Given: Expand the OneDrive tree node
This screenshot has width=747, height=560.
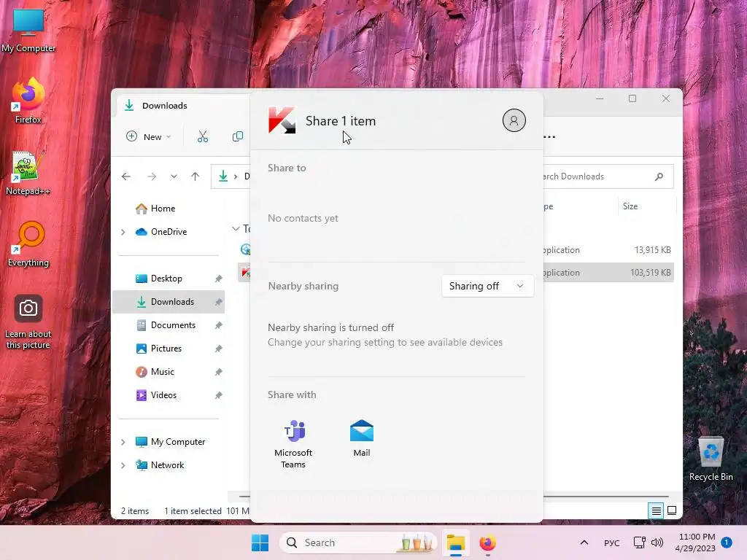Looking at the screenshot, I should pyautogui.click(x=123, y=232).
